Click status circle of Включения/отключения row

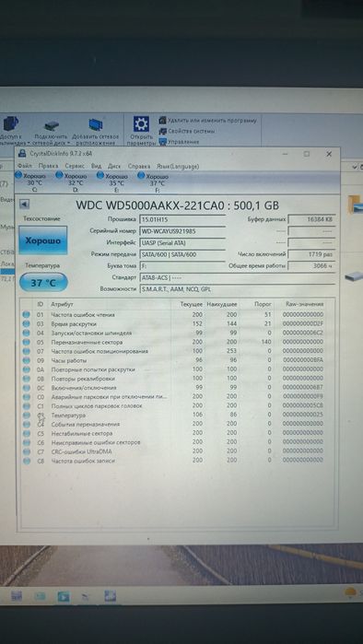(27, 388)
